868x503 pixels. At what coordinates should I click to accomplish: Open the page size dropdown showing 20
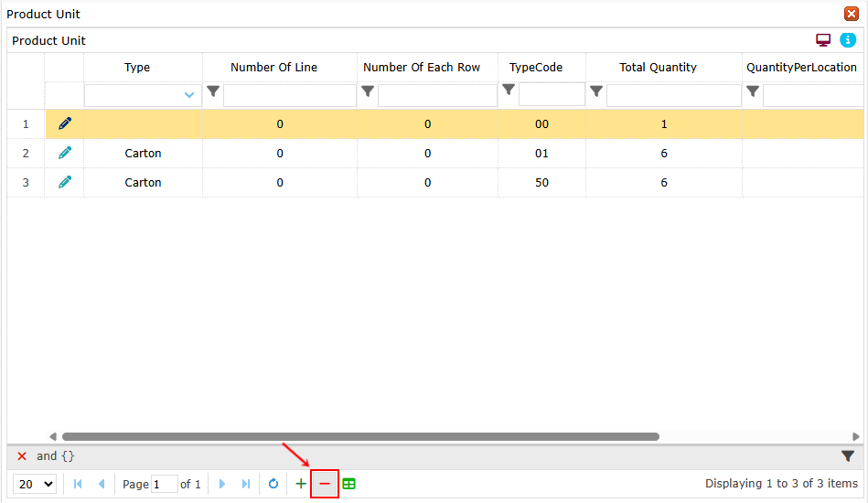pyautogui.click(x=36, y=484)
